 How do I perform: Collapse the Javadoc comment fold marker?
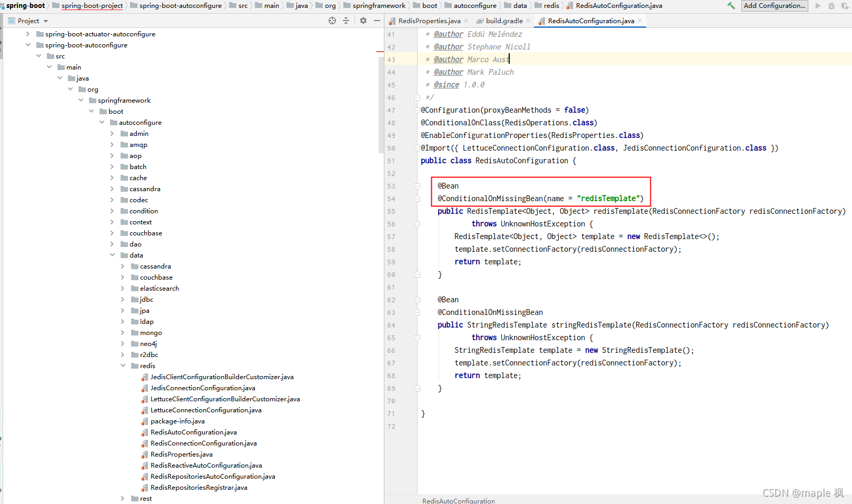pos(417,97)
